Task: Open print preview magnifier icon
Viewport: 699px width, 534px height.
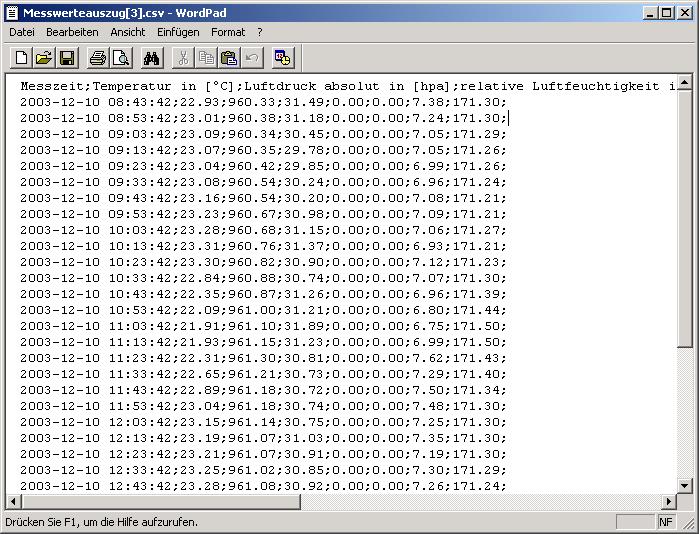Action: pos(121,58)
